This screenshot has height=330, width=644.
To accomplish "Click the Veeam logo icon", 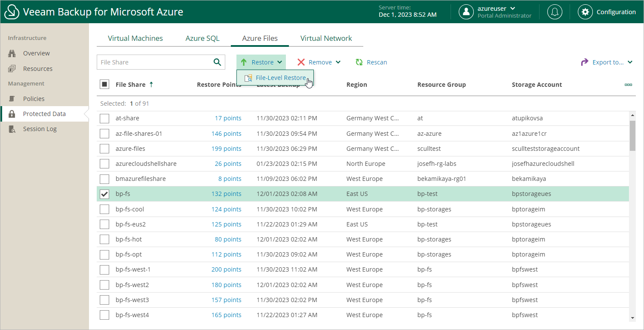I will 12,12.
